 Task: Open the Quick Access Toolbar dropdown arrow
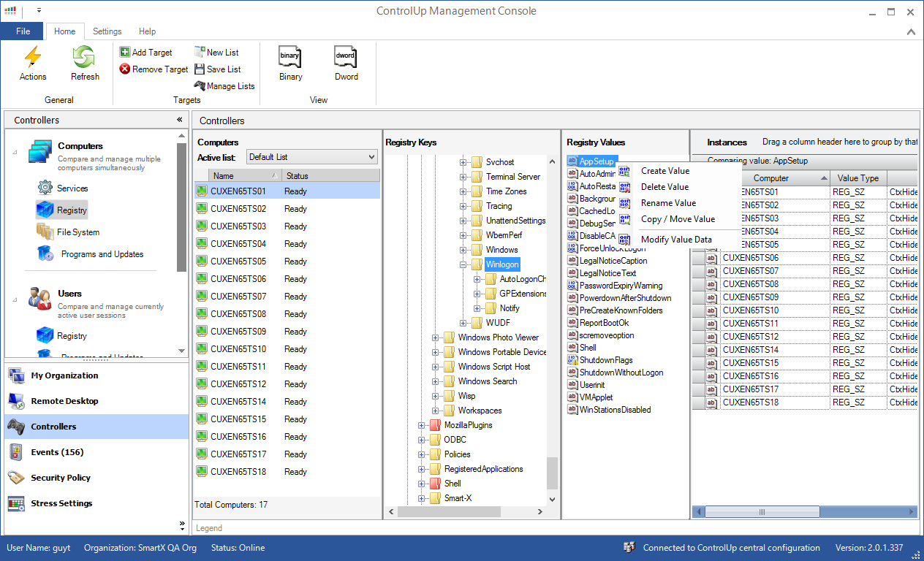click(39, 11)
